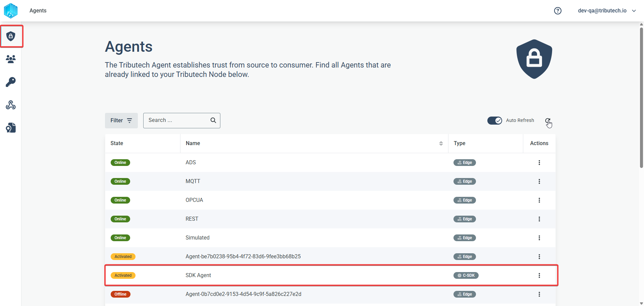Click the Online badge in ADS row
Screen dimensions: 644x306
(x=120, y=163)
